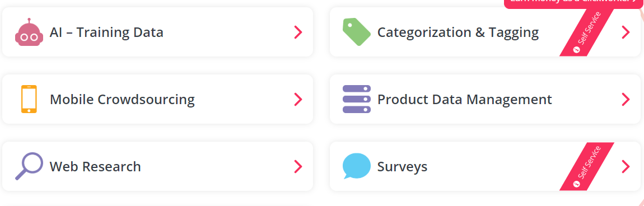
Task: Click the purple magnifying glass icon
Action: point(29,166)
